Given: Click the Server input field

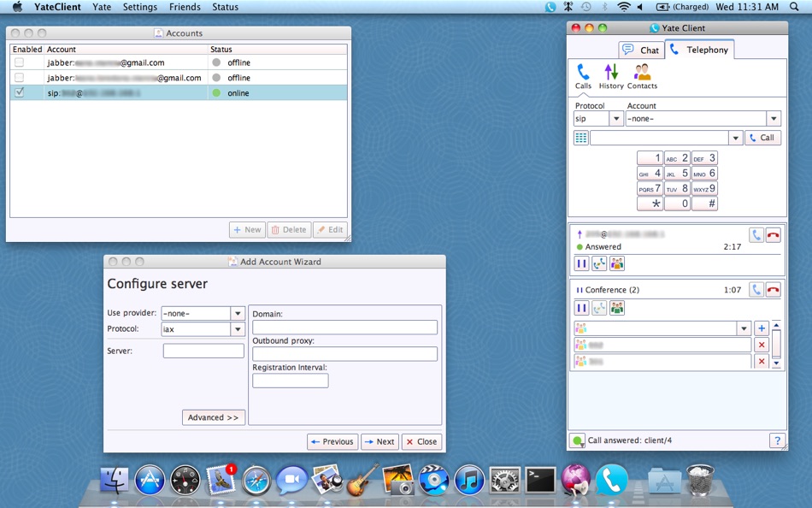Looking at the screenshot, I should click(x=203, y=351).
